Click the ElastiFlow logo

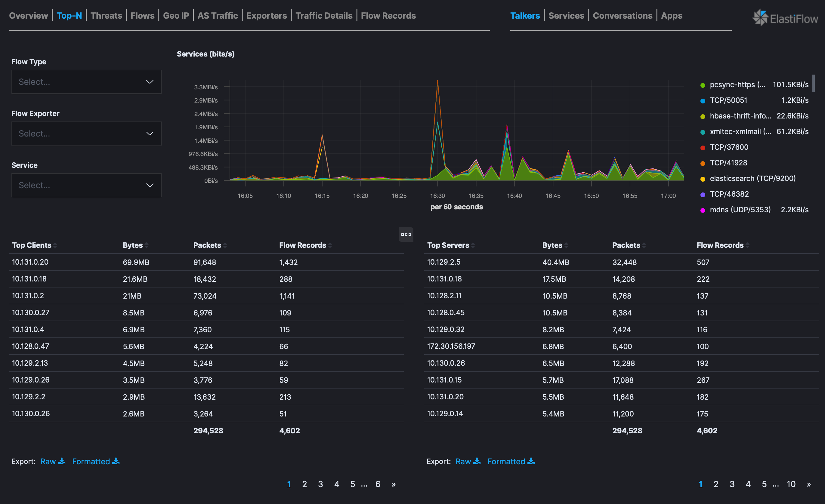point(785,18)
